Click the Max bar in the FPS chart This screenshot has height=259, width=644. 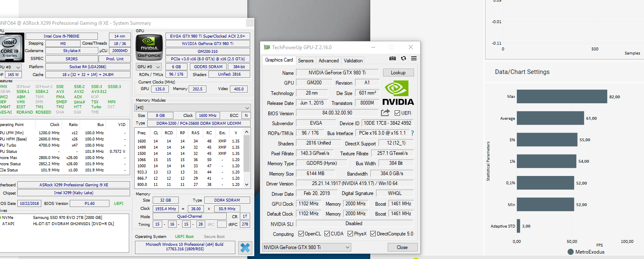562,97
